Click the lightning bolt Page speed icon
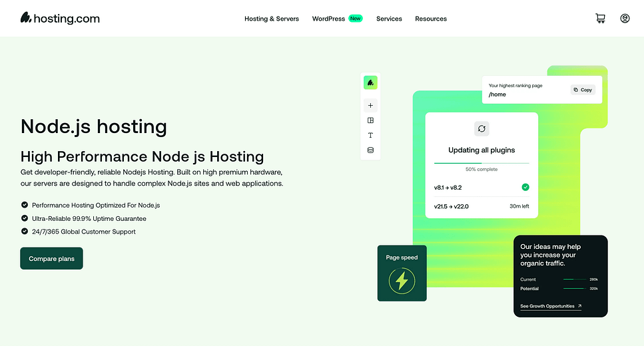This screenshot has width=644, height=358. pos(402,281)
